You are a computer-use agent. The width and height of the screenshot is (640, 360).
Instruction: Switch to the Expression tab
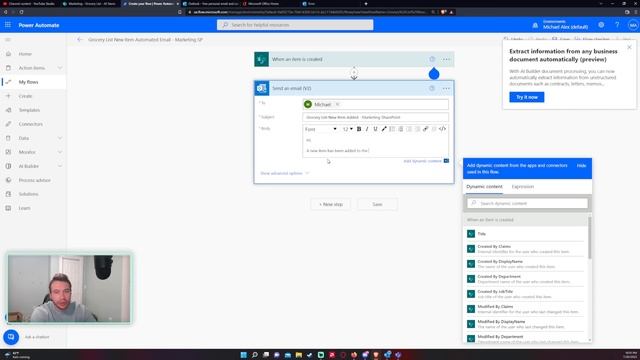pyautogui.click(x=522, y=187)
